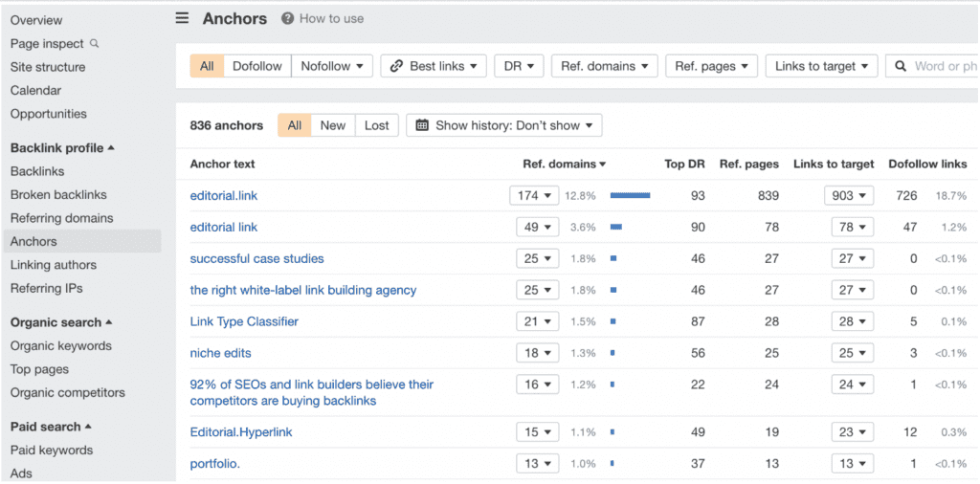Sort by the Ref. domains column header
Image resolution: width=980 pixels, height=484 pixels.
565,165
